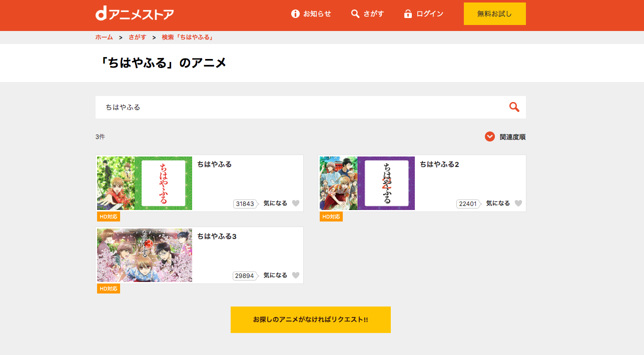This screenshot has height=355, width=644.
Task: Open さがす search menu in header
Action: click(x=367, y=13)
